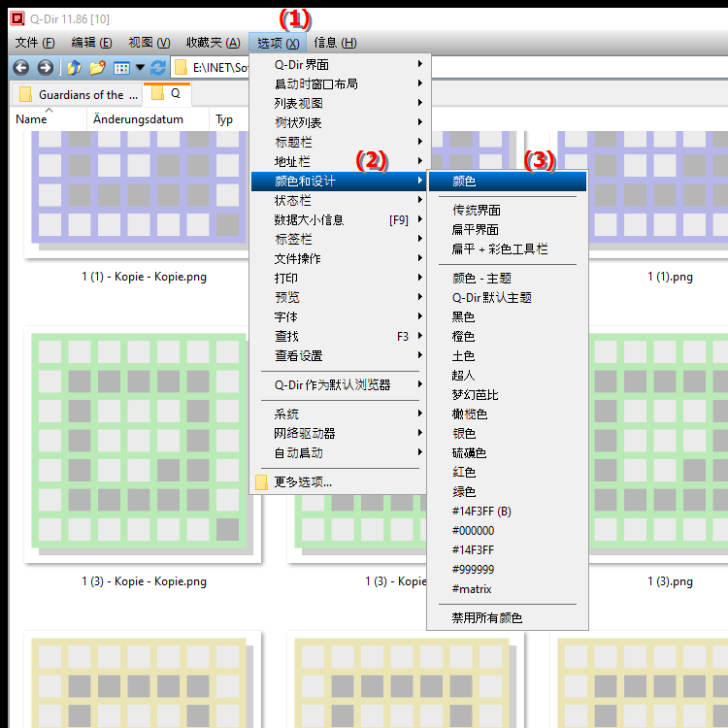The height and width of the screenshot is (728, 728).
Task: Open the view mode dropdown arrow
Action: (140, 68)
